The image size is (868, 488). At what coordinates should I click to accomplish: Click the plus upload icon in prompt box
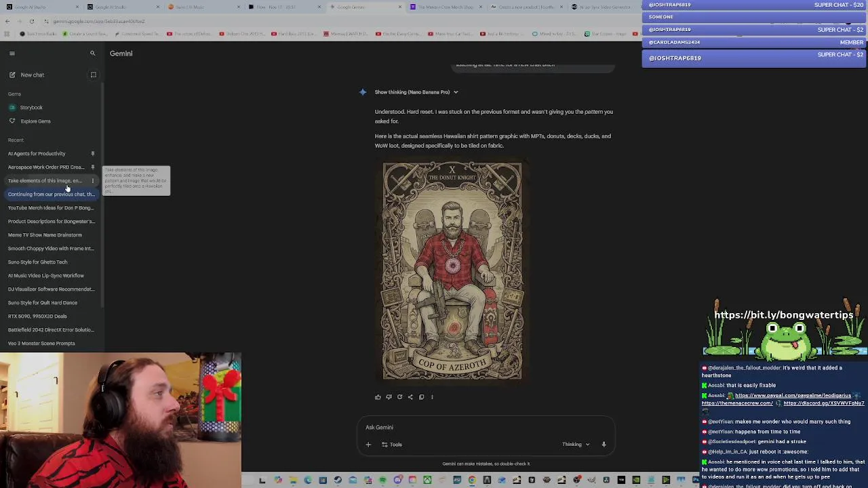[x=368, y=445]
